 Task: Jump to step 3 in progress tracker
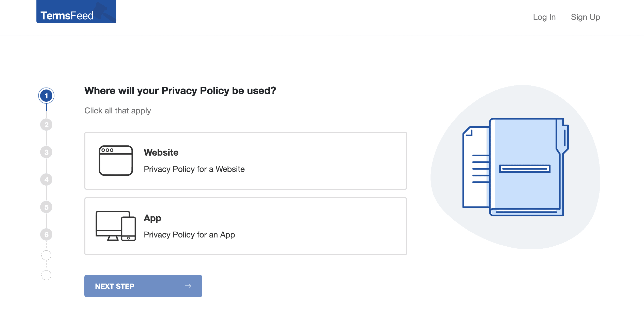click(x=46, y=152)
